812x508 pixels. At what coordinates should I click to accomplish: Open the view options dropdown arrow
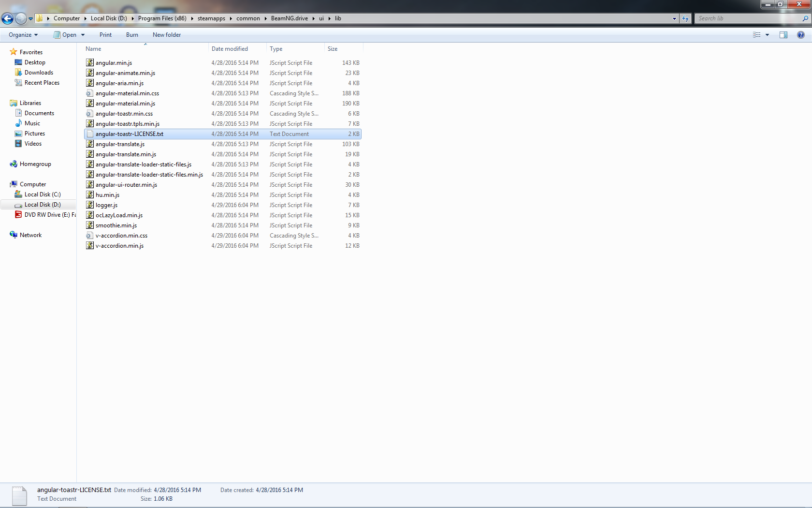tap(767, 35)
